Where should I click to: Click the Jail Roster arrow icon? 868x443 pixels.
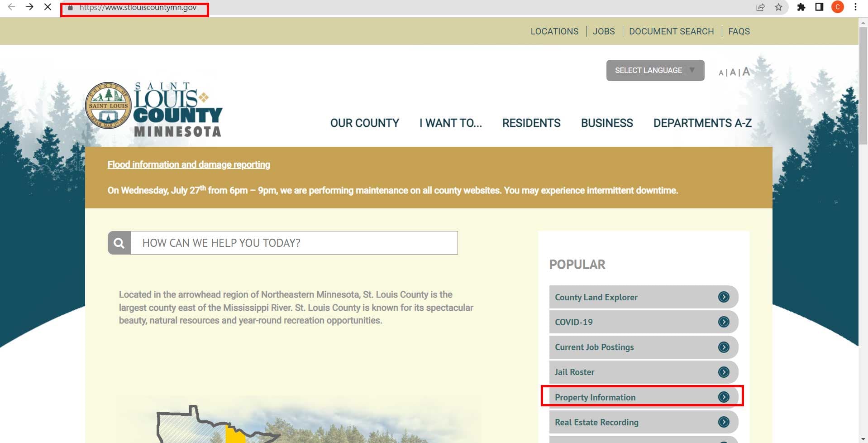pyautogui.click(x=724, y=372)
